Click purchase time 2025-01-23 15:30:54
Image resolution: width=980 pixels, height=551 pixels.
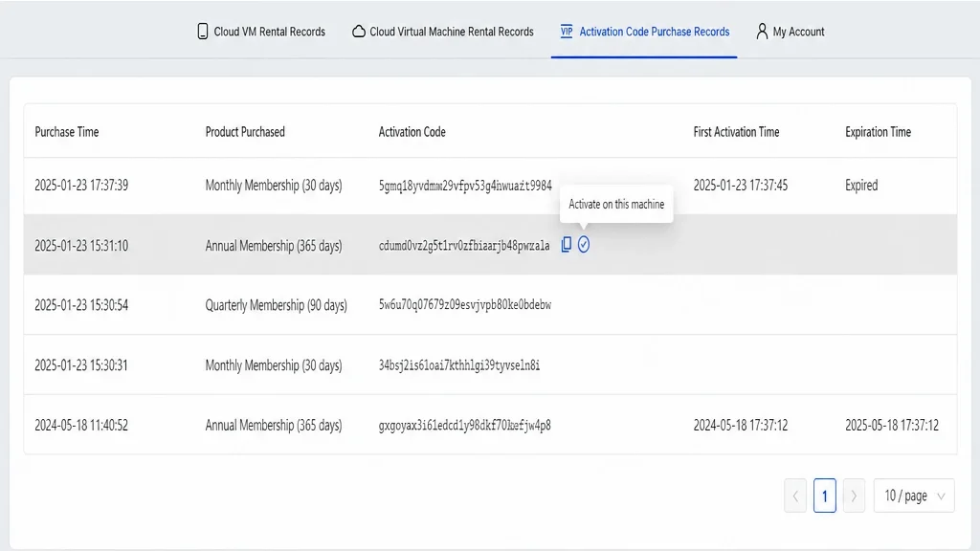[81, 305]
